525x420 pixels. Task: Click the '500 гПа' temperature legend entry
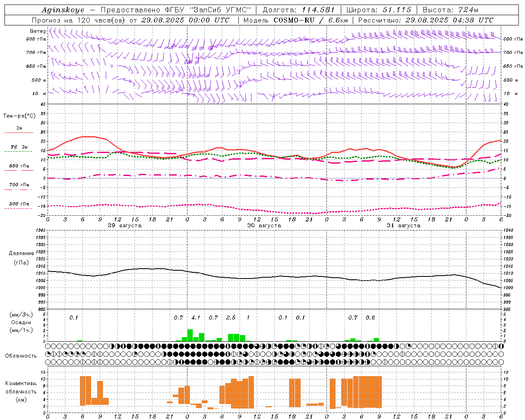point(19,204)
